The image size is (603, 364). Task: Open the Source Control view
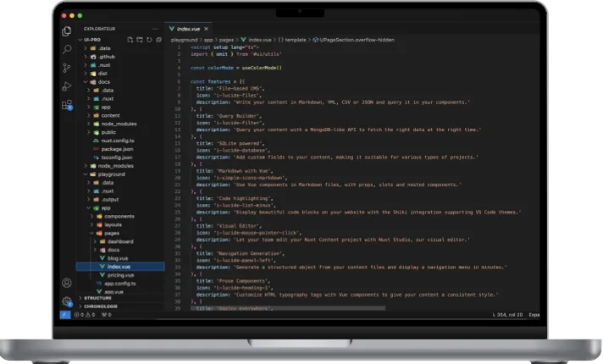tap(67, 68)
